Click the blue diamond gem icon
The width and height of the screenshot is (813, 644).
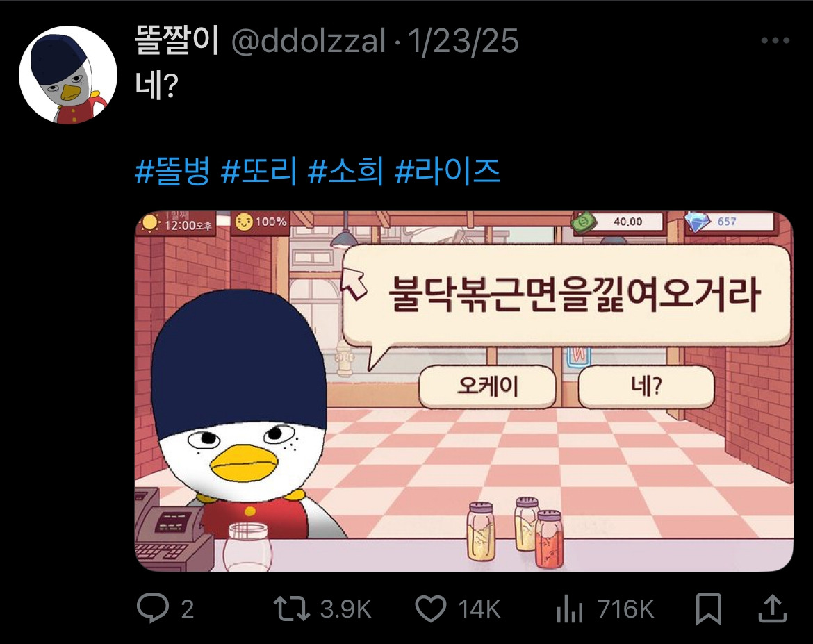(x=697, y=222)
